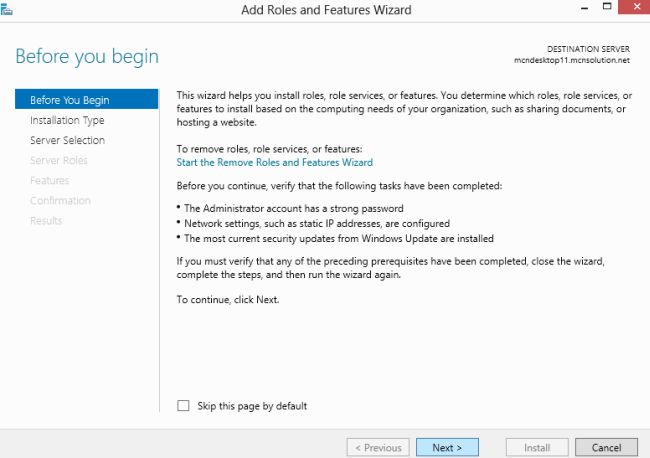Select the Results step in the sidebar
This screenshot has width=650, height=458.
click(46, 220)
